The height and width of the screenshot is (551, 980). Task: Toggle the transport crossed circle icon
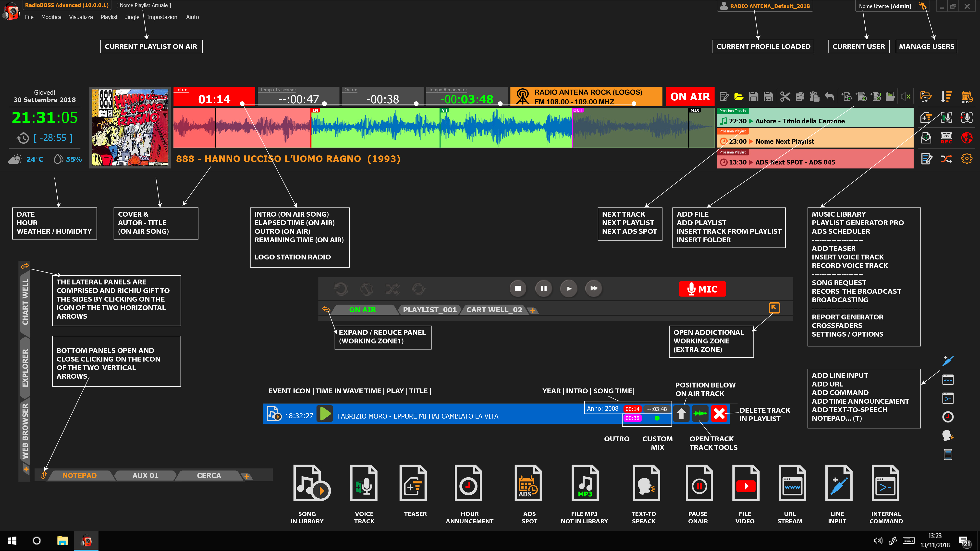(x=367, y=289)
